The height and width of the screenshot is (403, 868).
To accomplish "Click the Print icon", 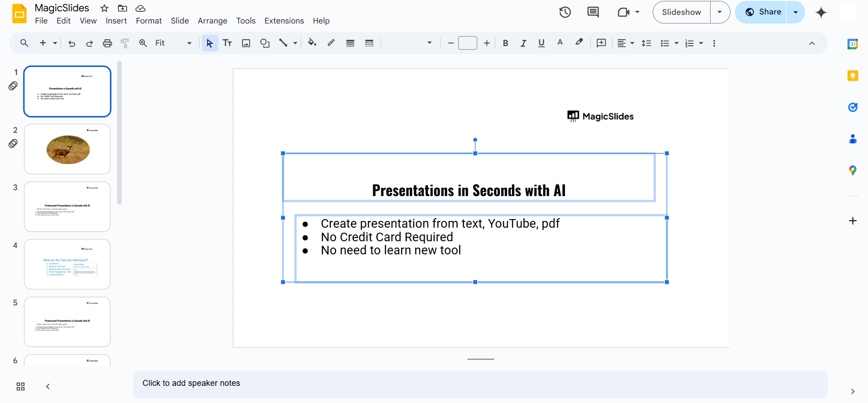I will (x=107, y=43).
